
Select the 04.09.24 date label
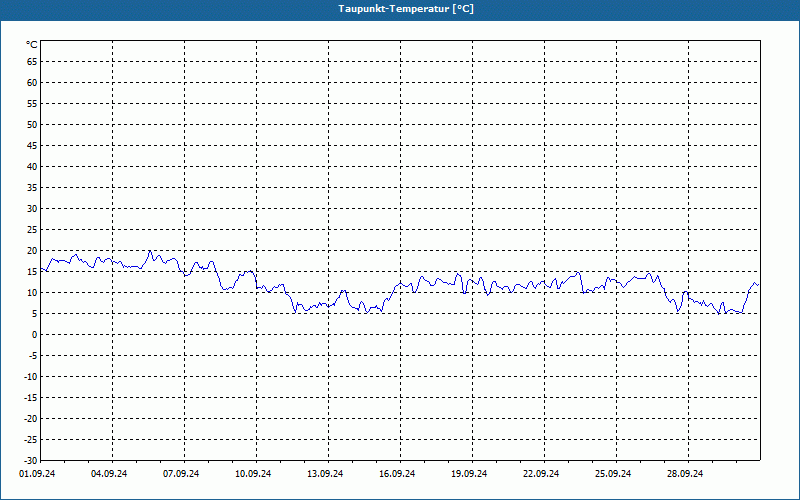point(109,474)
